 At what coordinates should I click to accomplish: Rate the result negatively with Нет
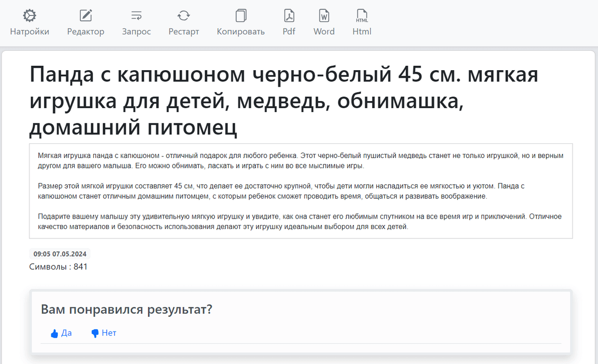coord(104,333)
